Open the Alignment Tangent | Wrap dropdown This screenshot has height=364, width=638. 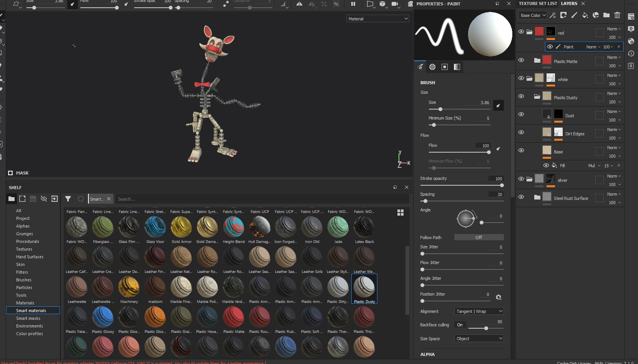(x=479, y=311)
